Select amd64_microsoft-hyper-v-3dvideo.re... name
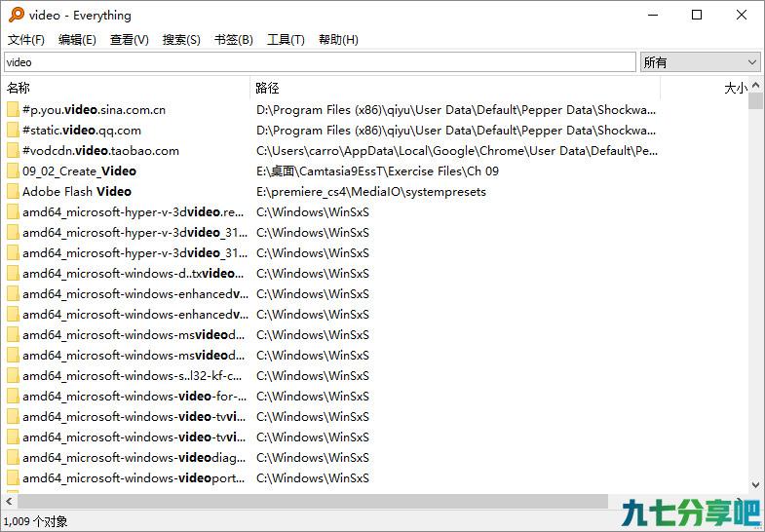 click(133, 212)
